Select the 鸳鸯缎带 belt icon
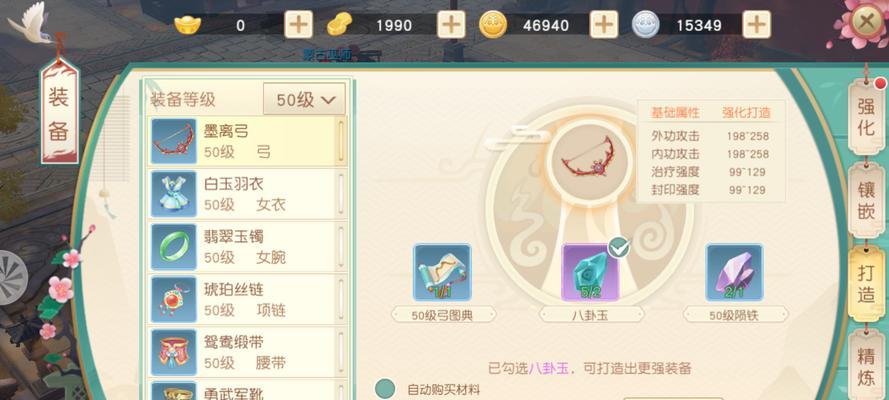Screen dimensions: 889x400 tap(174, 352)
